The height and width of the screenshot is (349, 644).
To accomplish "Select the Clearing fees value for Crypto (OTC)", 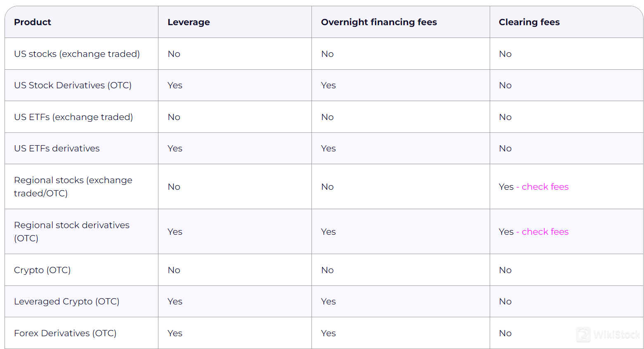I will click(505, 270).
